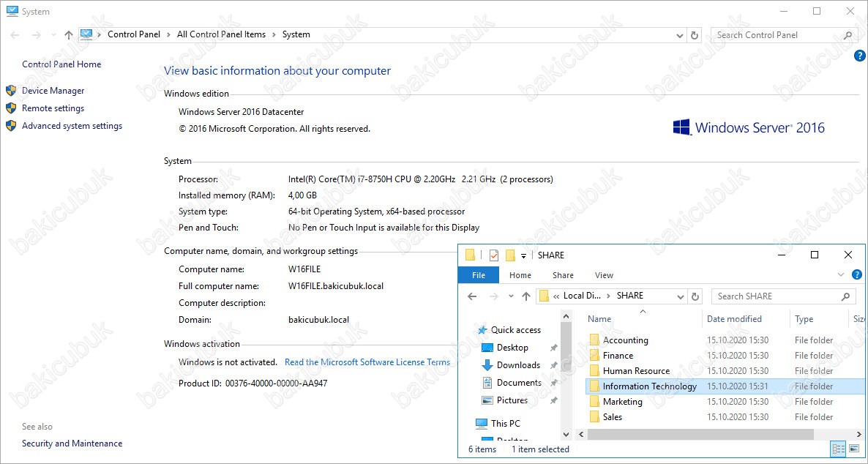The width and height of the screenshot is (868, 464).
Task: Open Remote settings
Action: pos(53,108)
